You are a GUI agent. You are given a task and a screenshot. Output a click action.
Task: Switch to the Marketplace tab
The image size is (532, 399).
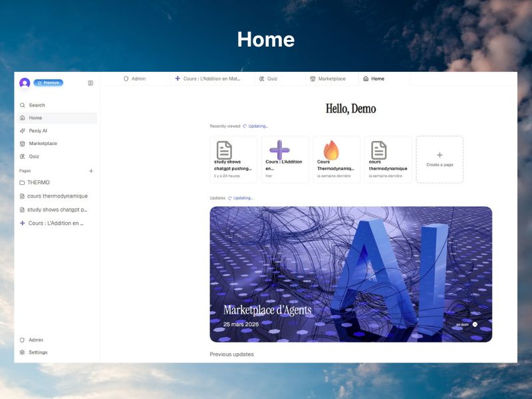(x=328, y=78)
